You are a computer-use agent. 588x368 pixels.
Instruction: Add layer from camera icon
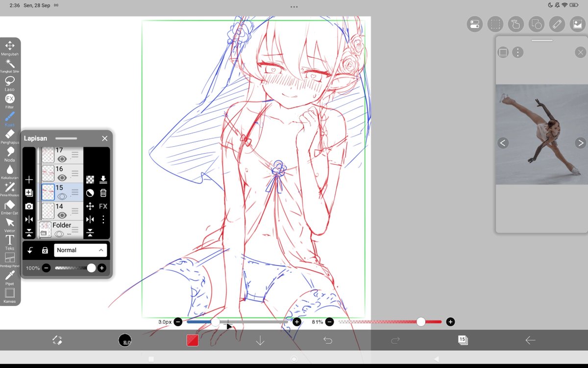[x=29, y=206]
